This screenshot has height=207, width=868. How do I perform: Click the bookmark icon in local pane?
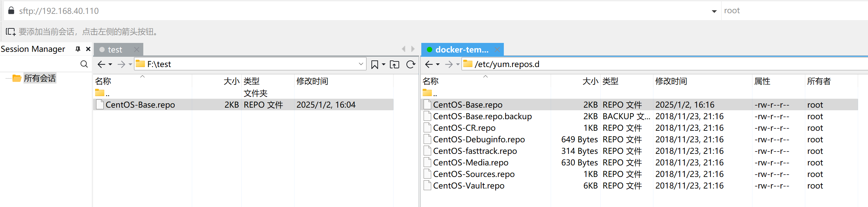tap(374, 64)
